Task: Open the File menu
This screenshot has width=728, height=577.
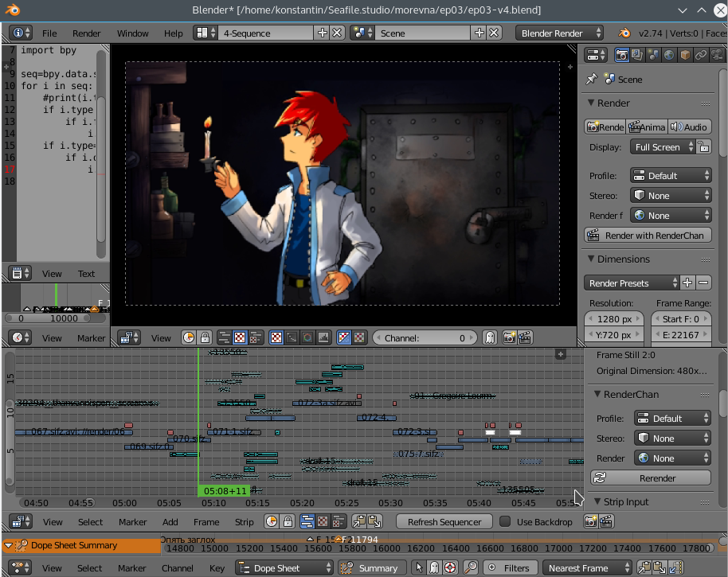Action: pyautogui.click(x=49, y=33)
